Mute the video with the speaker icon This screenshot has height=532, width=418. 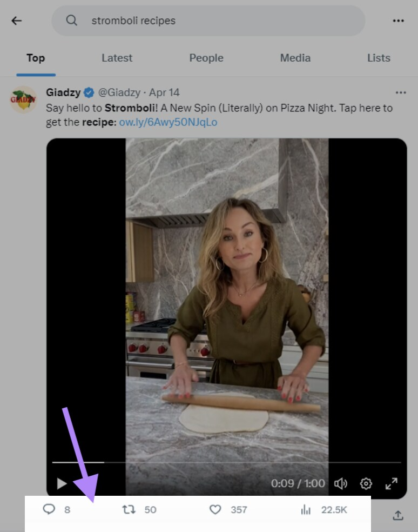pos(341,484)
